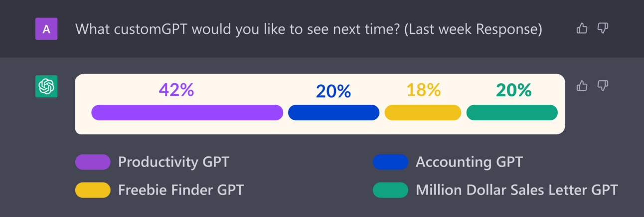This screenshot has height=217, width=644.
Task: Dislike the question with its thumbs down
Action: coord(603,28)
